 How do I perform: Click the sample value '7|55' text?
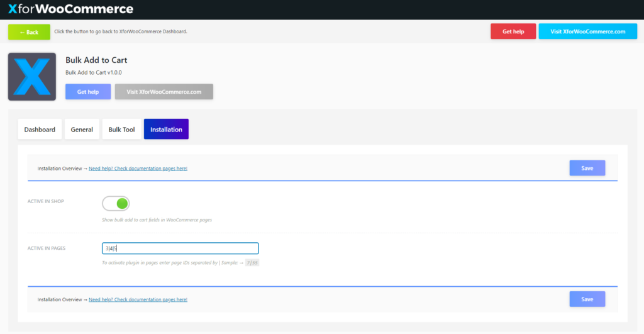[x=252, y=262]
